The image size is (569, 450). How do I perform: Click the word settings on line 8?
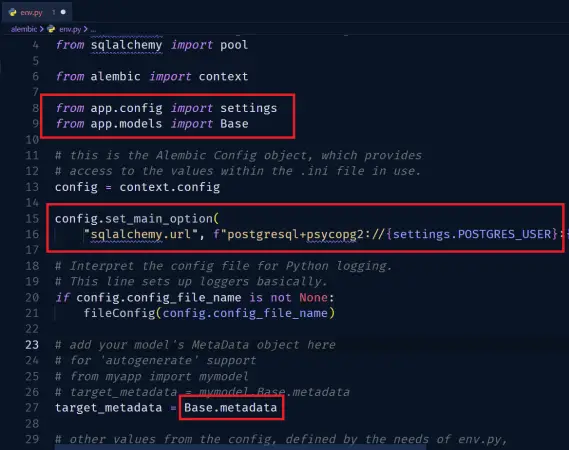click(x=249, y=108)
